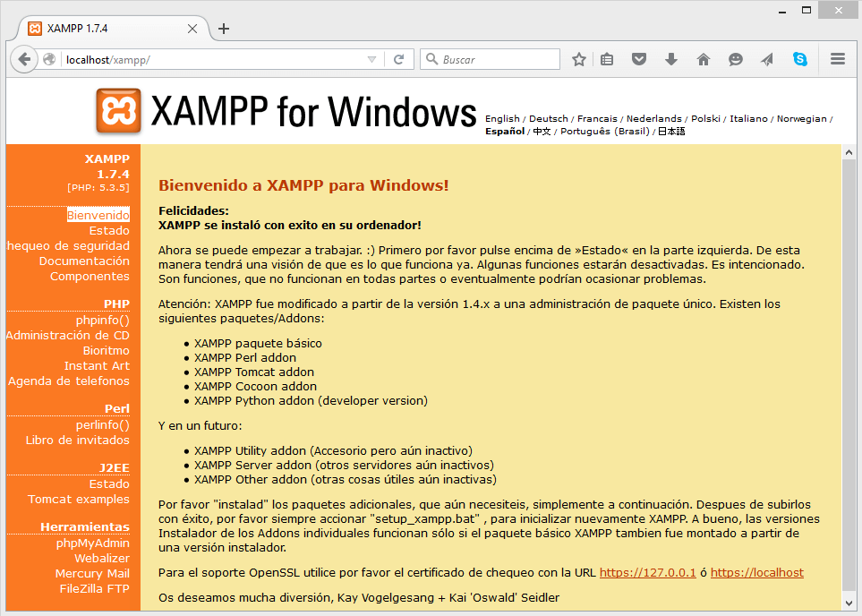Viewport: 862px width, 616px height.
Task: Switch language to Polski
Action: point(705,119)
